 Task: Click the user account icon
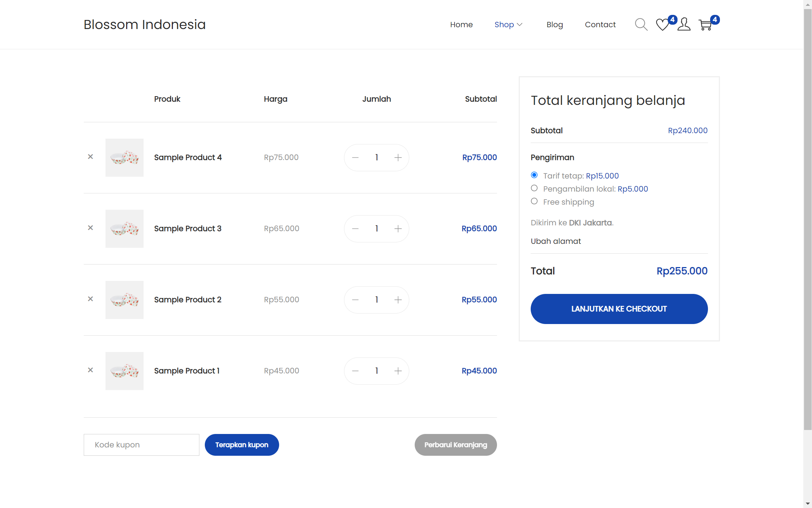pos(684,25)
